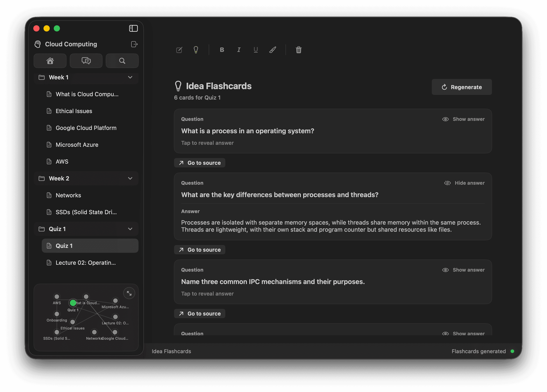Select the highlighter brush tool
The image size is (547, 392).
pos(273,50)
